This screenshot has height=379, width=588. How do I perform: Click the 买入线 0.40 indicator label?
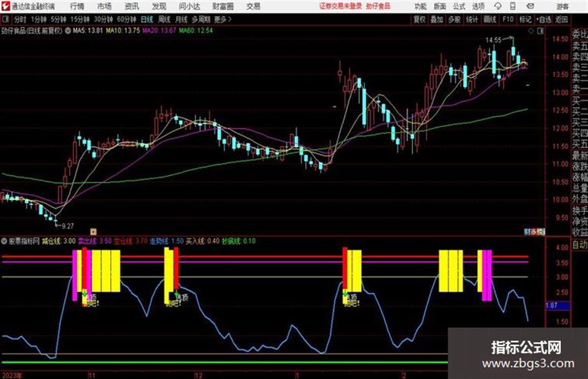point(203,241)
